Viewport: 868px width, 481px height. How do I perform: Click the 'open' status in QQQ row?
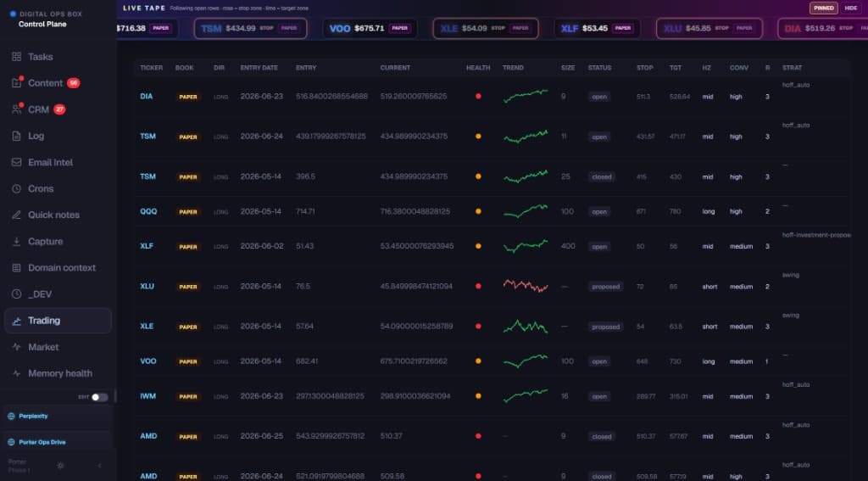[x=599, y=212]
